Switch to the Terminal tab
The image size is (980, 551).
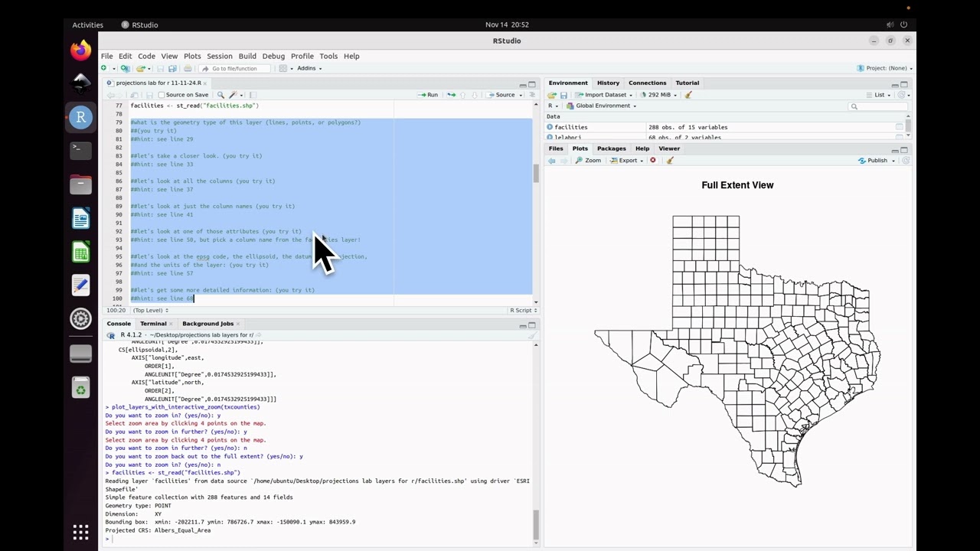tap(153, 324)
